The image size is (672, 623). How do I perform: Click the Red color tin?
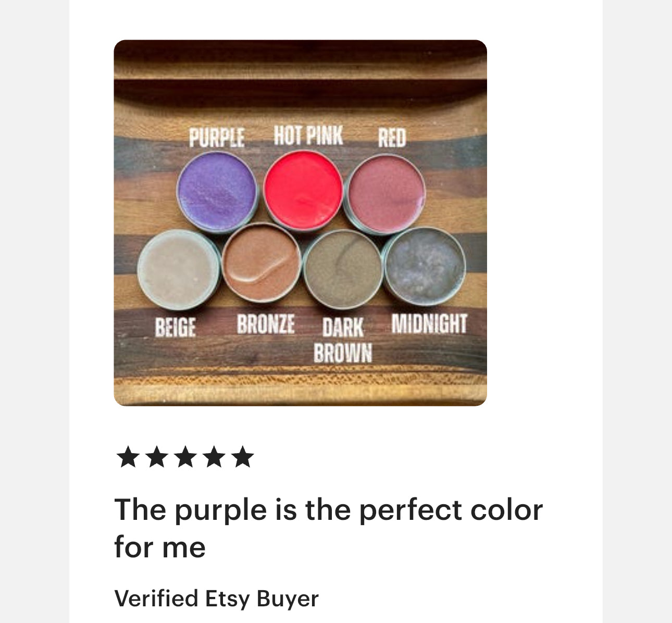click(x=385, y=194)
